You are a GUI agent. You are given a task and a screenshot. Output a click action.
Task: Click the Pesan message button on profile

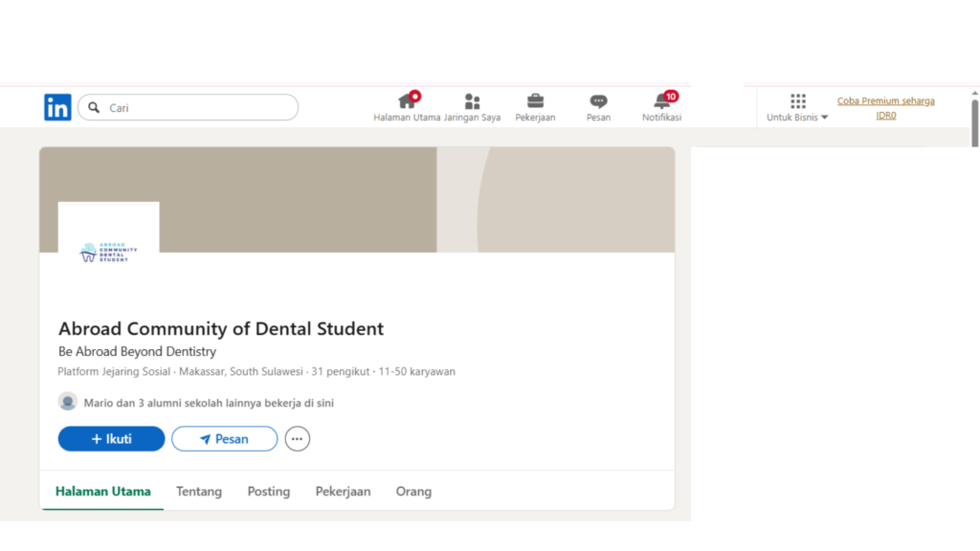(x=224, y=439)
